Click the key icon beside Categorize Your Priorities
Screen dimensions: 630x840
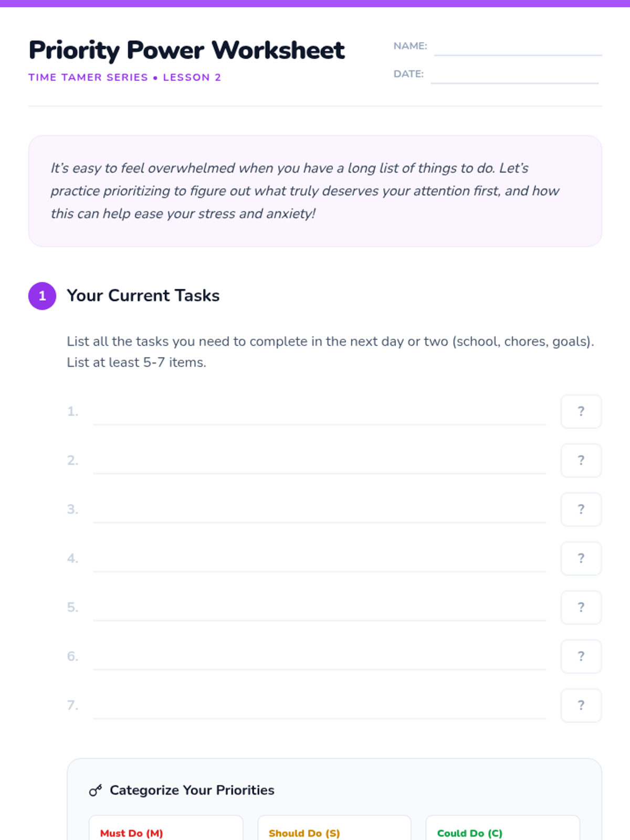(95, 790)
